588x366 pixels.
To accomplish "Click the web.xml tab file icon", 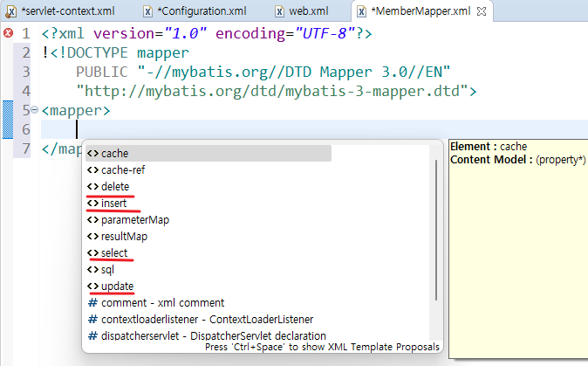I will [x=279, y=11].
